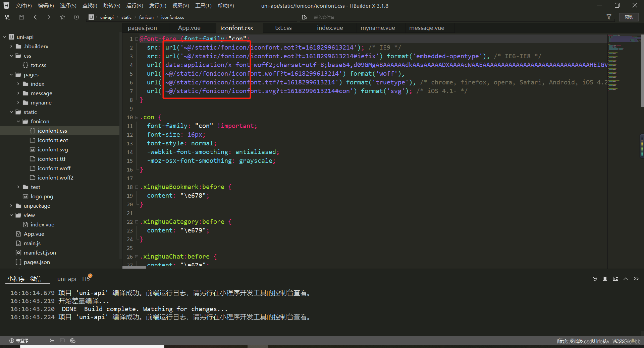Open iconfont.woff2 in the file tree
This screenshot has height=348, width=644.
tap(55, 178)
